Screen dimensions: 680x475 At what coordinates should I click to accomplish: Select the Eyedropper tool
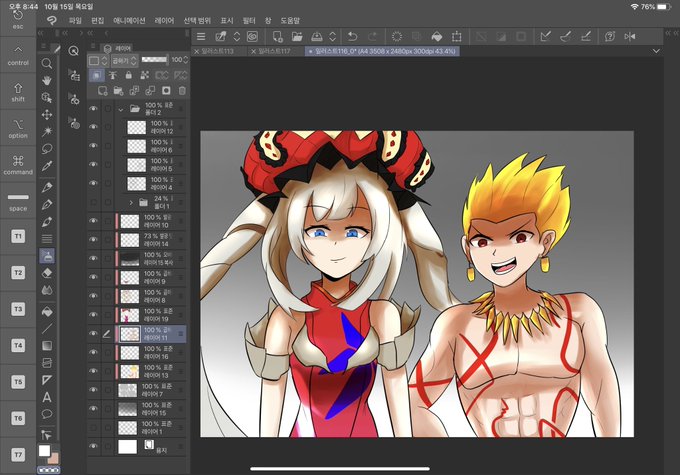pyautogui.click(x=47, y=166)
